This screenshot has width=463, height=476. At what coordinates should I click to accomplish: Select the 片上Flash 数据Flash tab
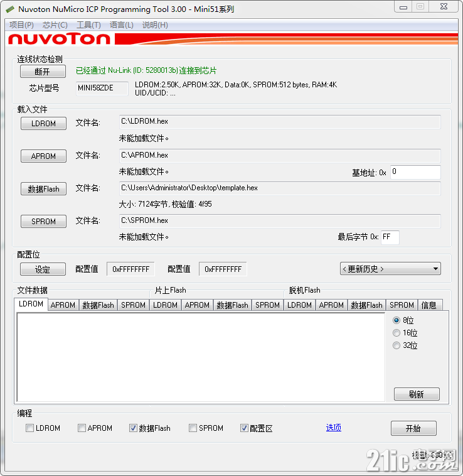click(233, 305)
